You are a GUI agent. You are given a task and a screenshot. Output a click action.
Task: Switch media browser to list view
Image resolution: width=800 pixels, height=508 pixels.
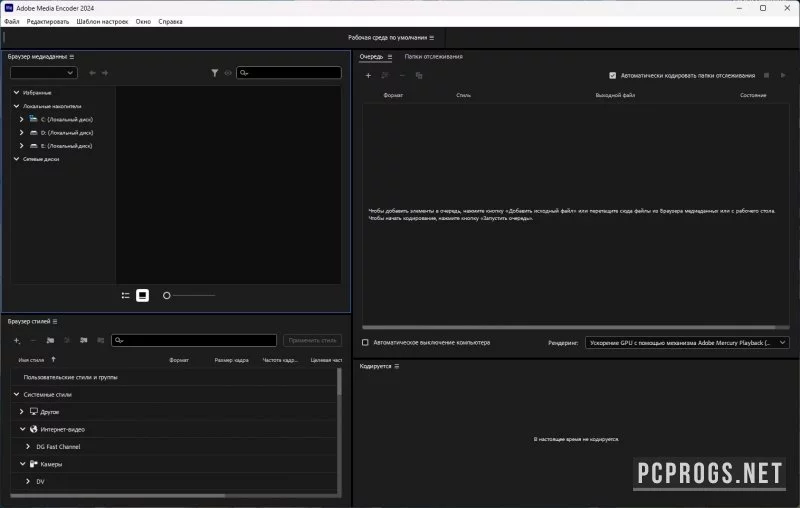click(x=126, y=295)
